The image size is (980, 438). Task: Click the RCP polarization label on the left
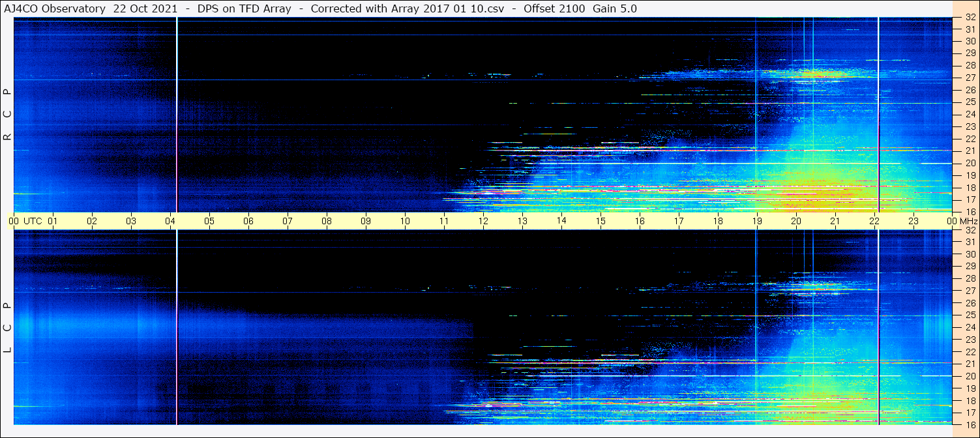pos(7,115)
